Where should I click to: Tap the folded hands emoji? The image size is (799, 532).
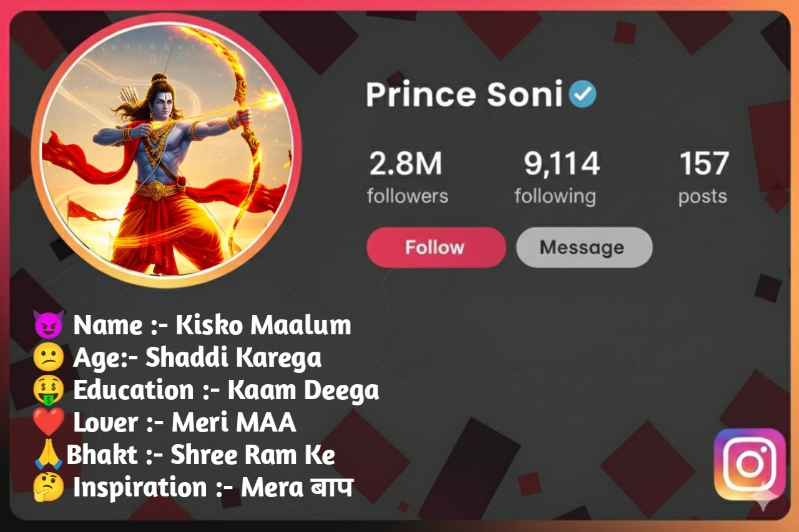(49, 455)
